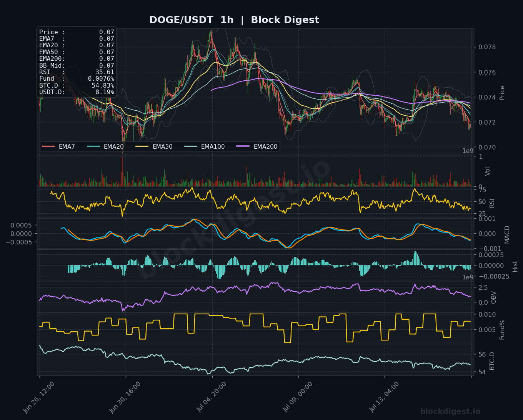Click the RSI 35.61 readout
Viewport: 523px width, 420px height.
(77, 72)
